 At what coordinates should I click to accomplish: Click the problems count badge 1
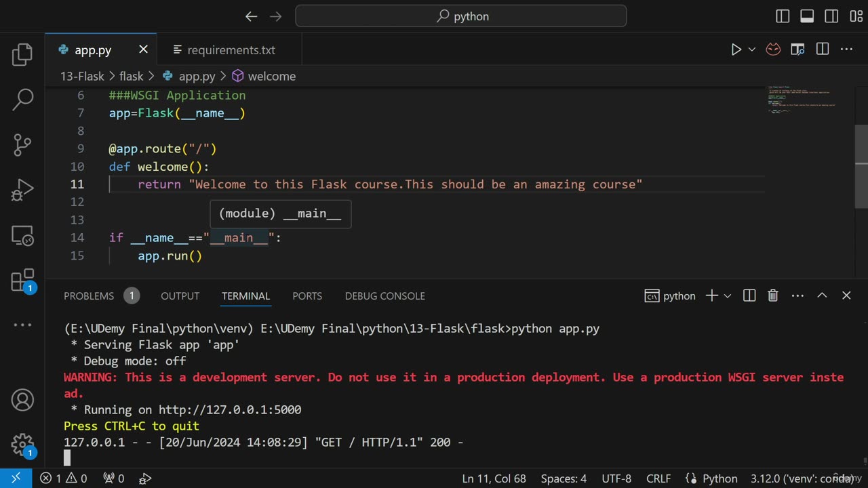click(x=132, y=296)
